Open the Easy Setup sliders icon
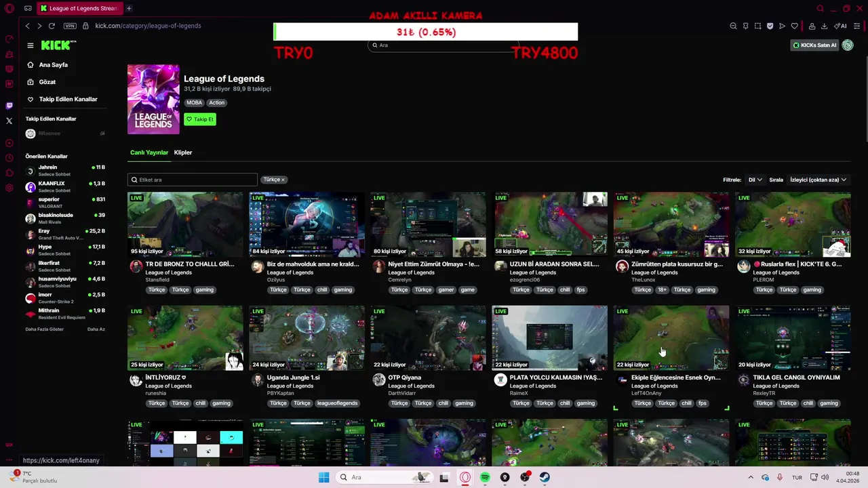868x488 pixels. [856, 26]
